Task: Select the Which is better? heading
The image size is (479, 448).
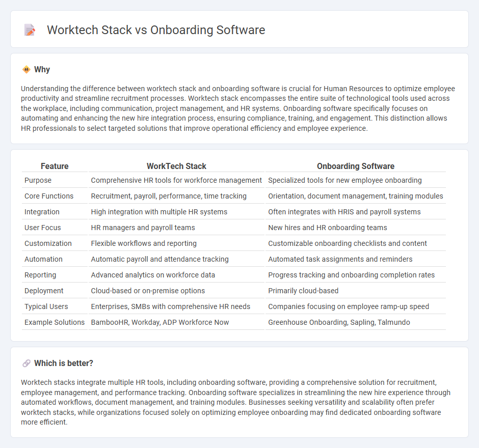Action: (64, 363)
